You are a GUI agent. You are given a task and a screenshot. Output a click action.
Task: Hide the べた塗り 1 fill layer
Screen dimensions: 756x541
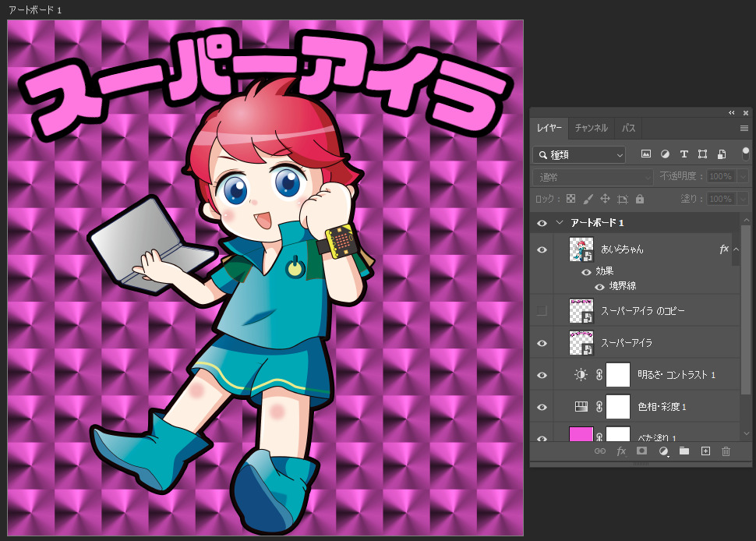click(542, 438)
